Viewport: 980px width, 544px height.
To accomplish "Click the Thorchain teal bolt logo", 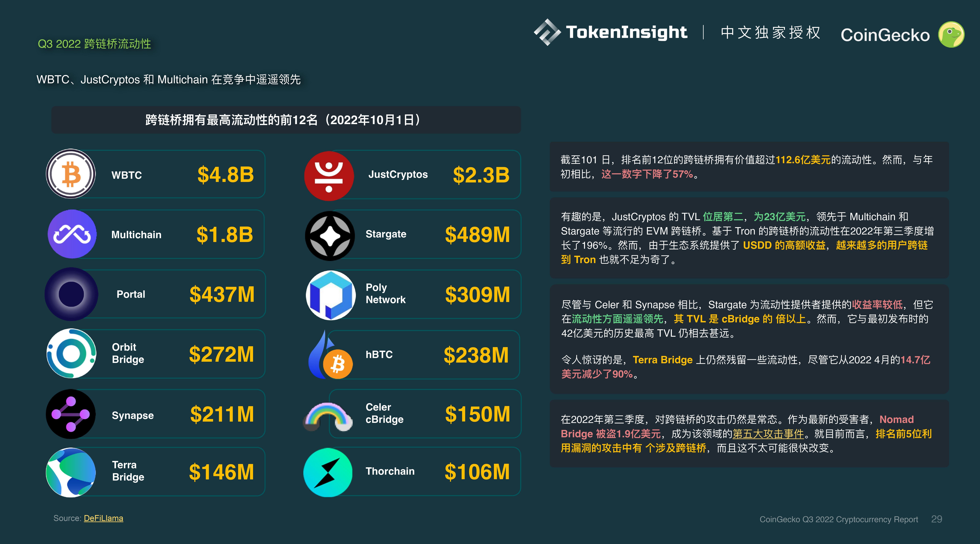I will pos(328,472).
